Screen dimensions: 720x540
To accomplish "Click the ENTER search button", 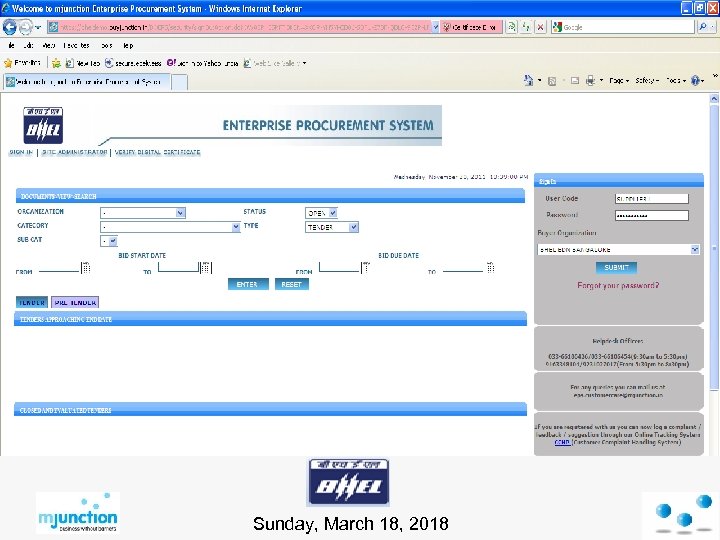I will [x=248, y=284].
